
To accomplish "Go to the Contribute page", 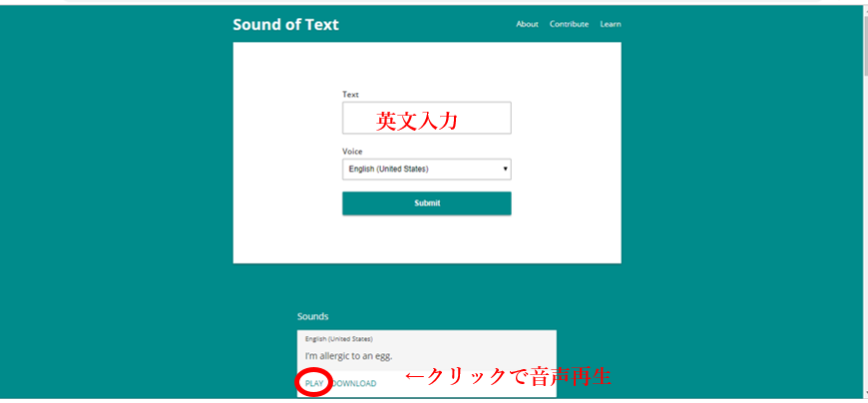I will click(x=569, y=24).
